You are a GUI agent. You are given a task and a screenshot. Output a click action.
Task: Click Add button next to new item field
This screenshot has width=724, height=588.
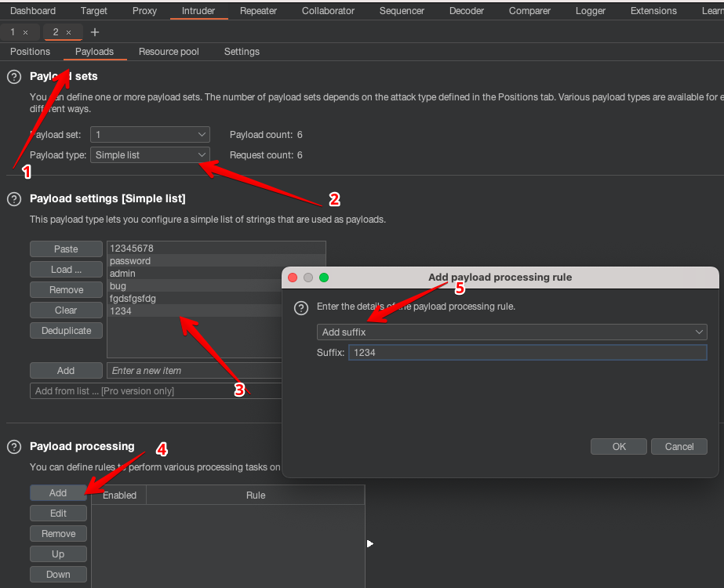click(66, 371)
